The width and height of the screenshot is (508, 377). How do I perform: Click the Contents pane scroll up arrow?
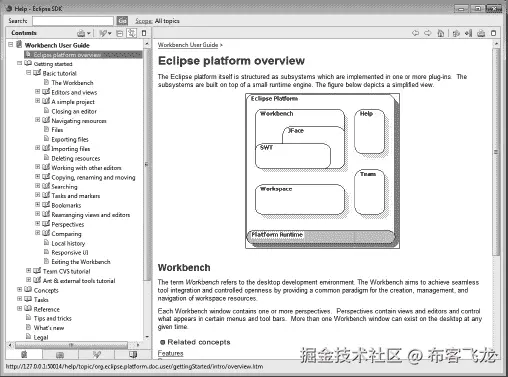(147, 43)
